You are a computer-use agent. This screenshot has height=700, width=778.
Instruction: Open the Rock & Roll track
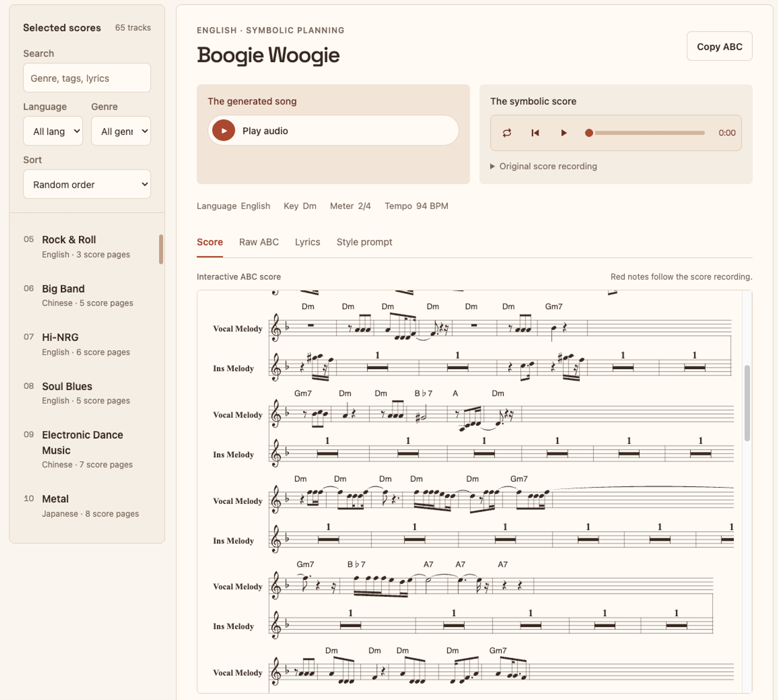coord(86,247)
